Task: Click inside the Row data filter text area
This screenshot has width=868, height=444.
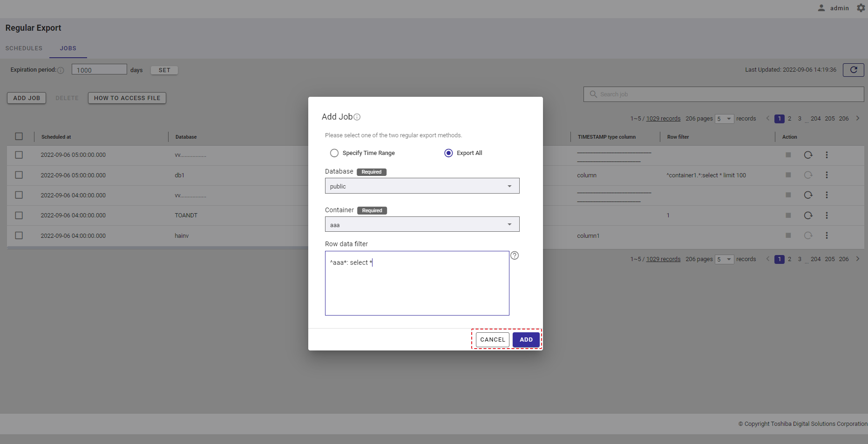Action: (417, 289)
